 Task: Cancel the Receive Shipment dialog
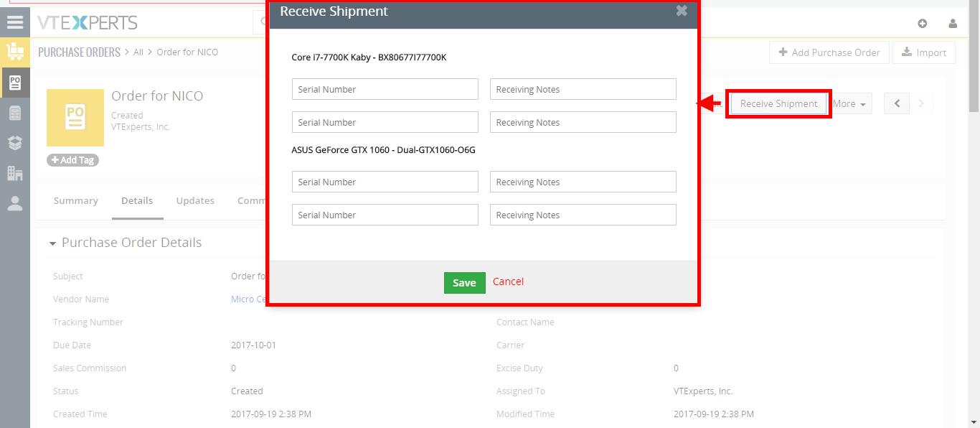tap(508, 282)
